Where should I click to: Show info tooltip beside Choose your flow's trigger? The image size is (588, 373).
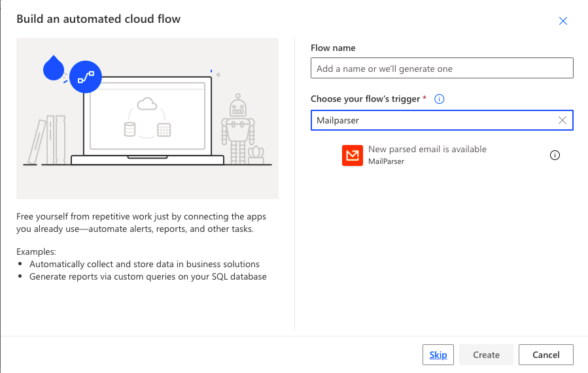point(439,99)
